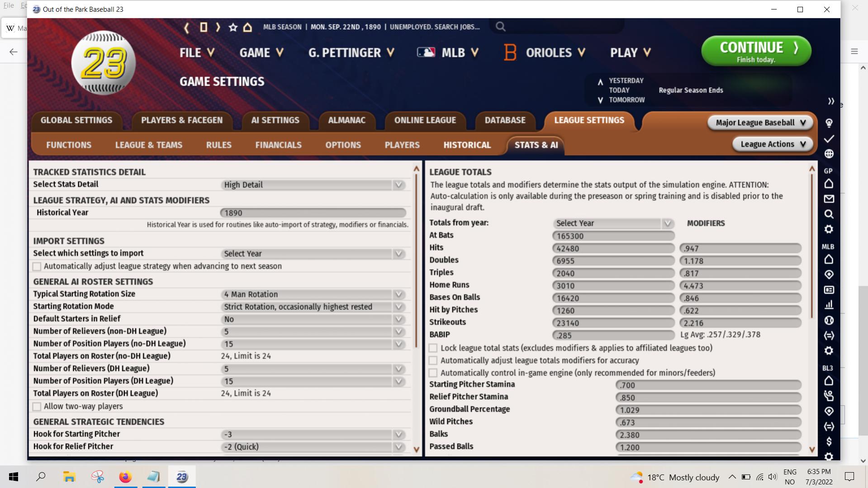The image size is (868, 488).
Task: Toggle Automatically control in-game engine checkbox
Action: click(433, 373)
